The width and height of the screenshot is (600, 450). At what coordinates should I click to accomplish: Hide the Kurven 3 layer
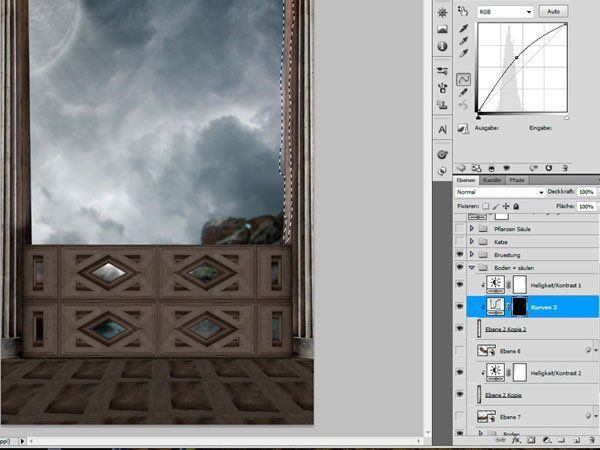(x=460, y=307)
